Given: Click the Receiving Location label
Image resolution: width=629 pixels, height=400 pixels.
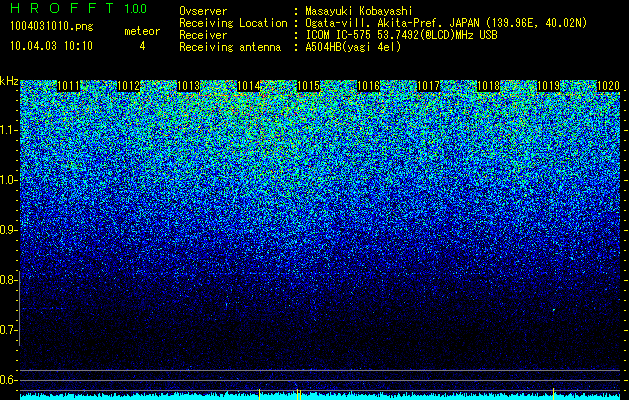Looking at the screenshot, I should 233,23.
